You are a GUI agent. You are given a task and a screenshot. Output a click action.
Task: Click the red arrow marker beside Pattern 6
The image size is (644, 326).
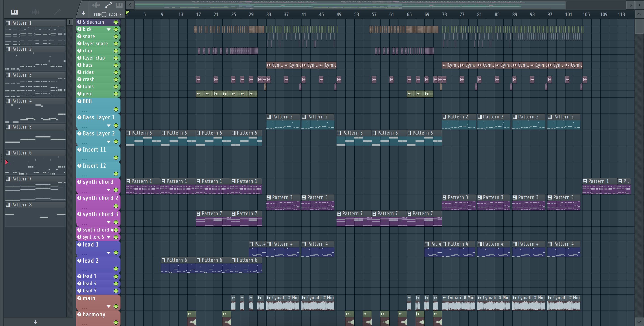6,162
